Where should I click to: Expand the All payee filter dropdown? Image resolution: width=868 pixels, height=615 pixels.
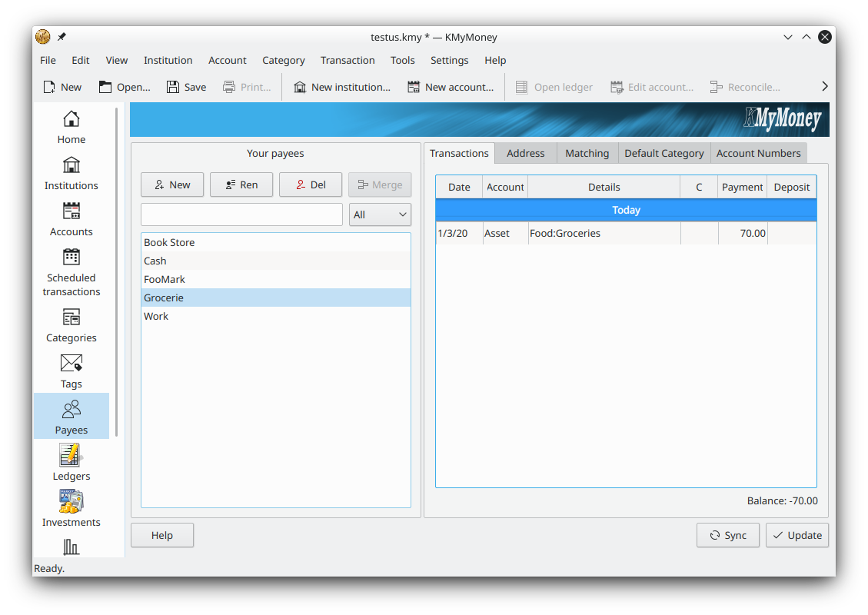coord(380,215)
